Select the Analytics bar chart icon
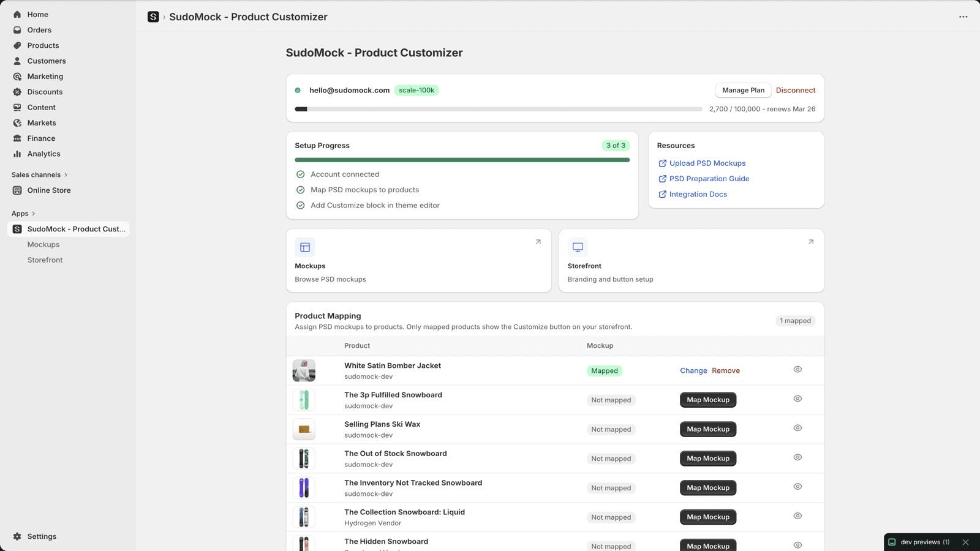Image resolution: width=980 pixels, height=551 pixels. point(17,154)
